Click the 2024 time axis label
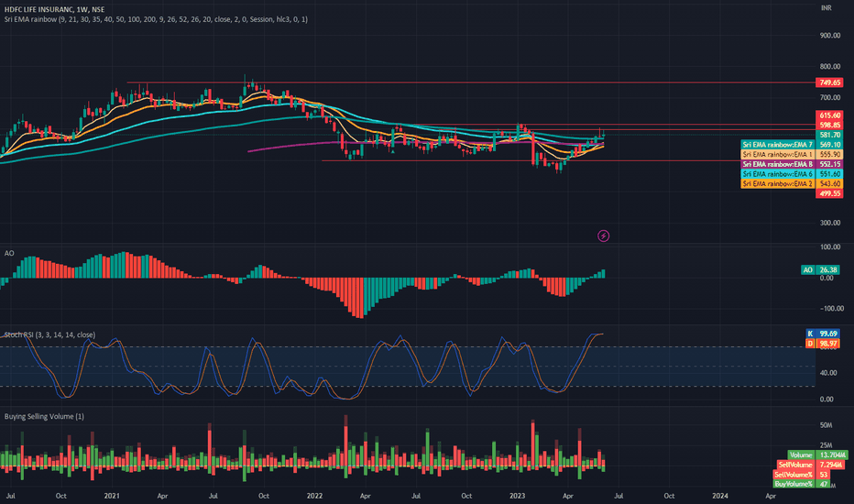 [720, 496]
